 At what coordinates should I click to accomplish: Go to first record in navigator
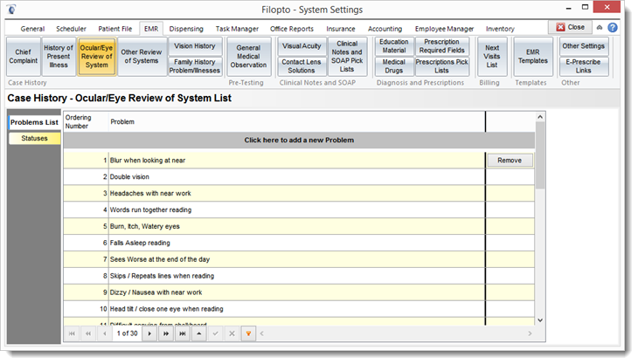(x=72, y=333)
